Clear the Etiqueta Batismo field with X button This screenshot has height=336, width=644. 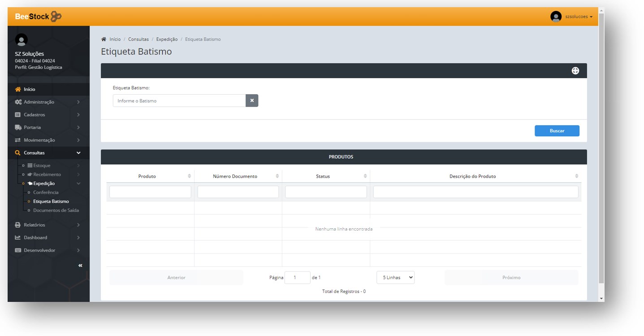pyautogui.click(x=252, y=100)
